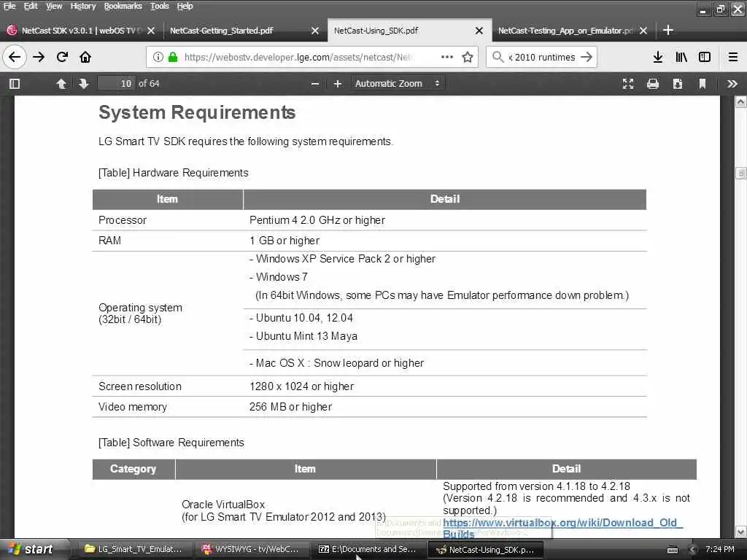Viewport: 747px width, 560px height.
Task: Go to next PDF page
Action: click(x=83, y=84)
